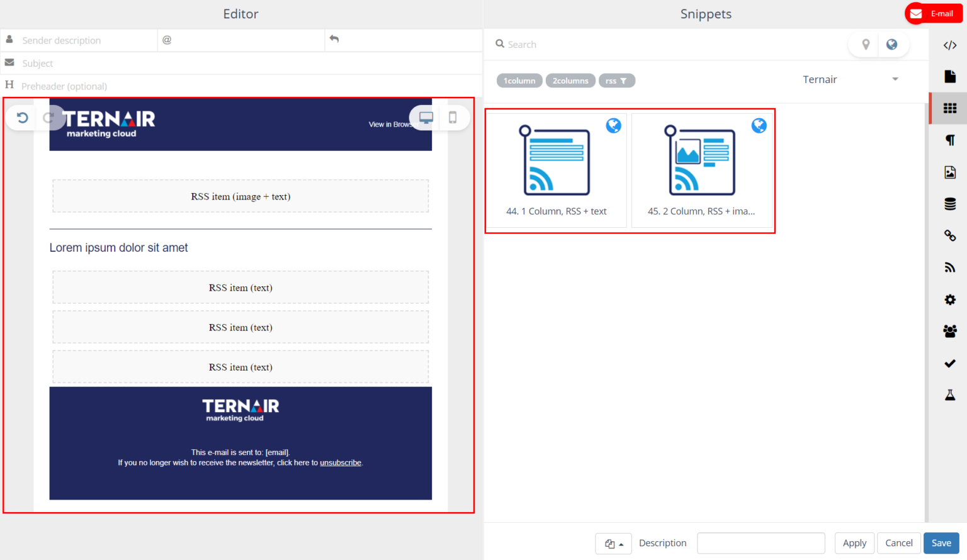Filter snippets by 2columns tag

[x=570, y=81]
